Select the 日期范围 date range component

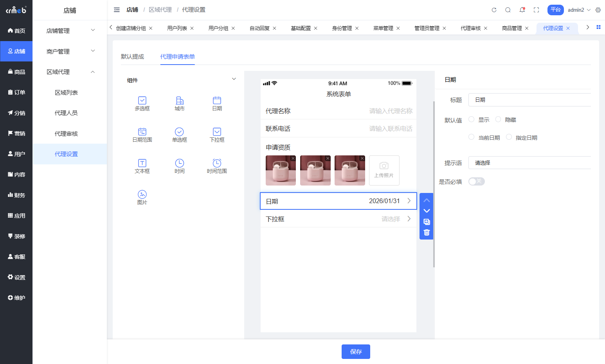click(x=142, y=135)
